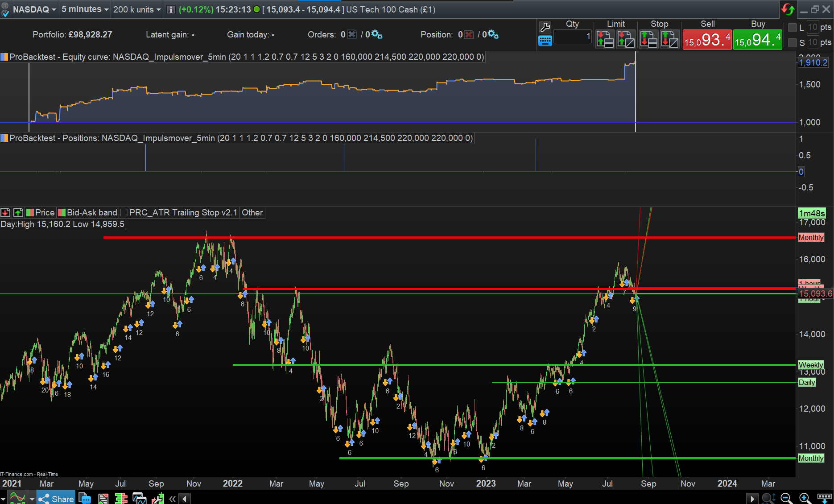The height and width of the screenshot is (504, 834).
Task: Place a stop order with the first Stop icon
Action: pos(648,39)
